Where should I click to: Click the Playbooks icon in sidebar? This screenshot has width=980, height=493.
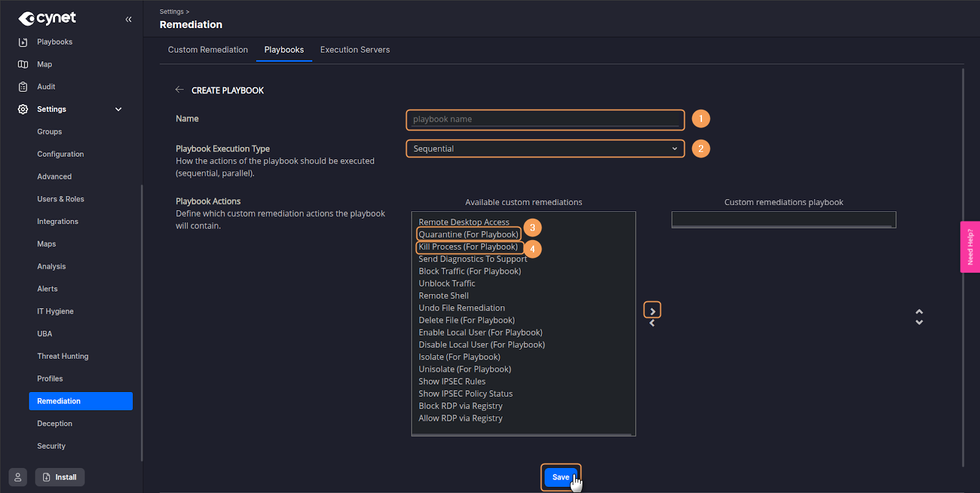coord(23,42)
